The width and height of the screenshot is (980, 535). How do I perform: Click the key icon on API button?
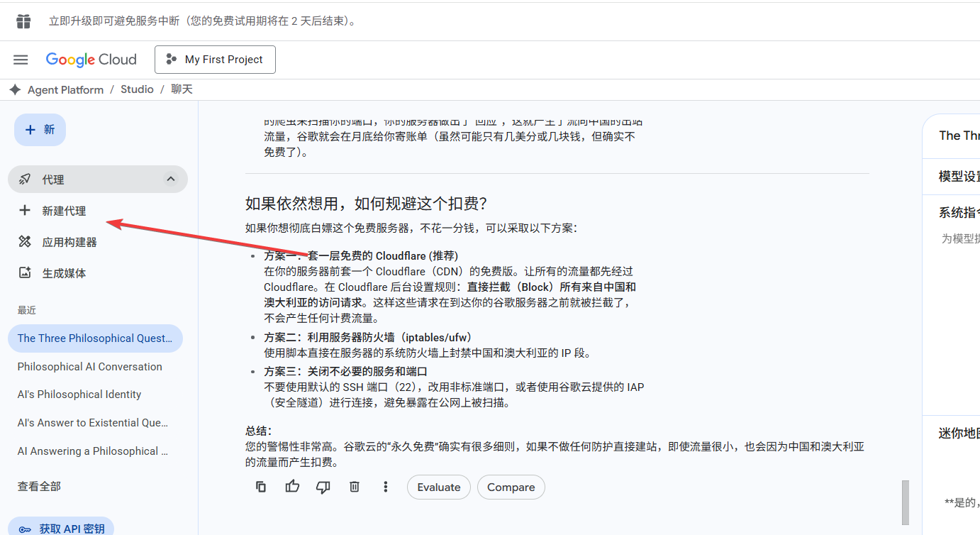click(25, 529)
